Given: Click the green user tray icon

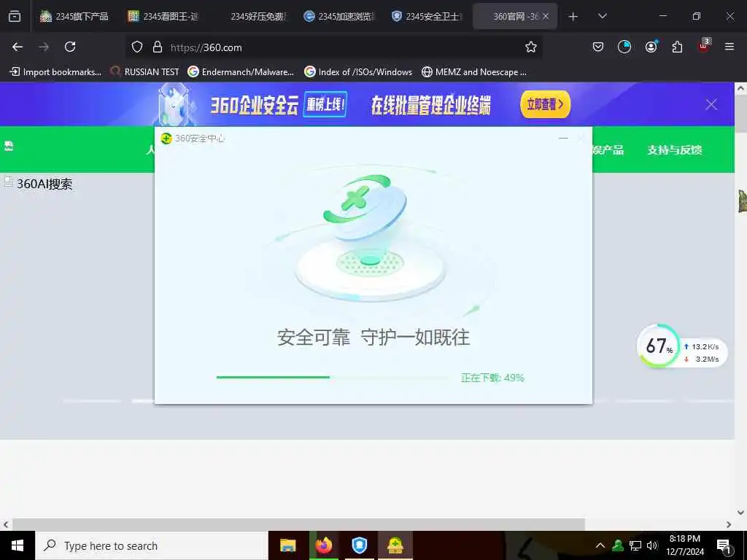Looking at the screenshot, I should (x=618, y=545).
